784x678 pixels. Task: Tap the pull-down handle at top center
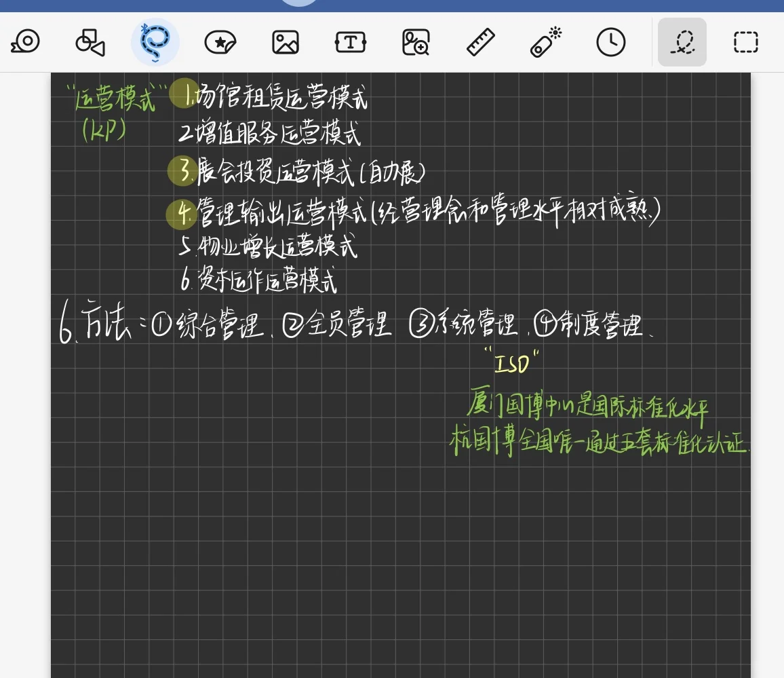click(x=298, y=3)
